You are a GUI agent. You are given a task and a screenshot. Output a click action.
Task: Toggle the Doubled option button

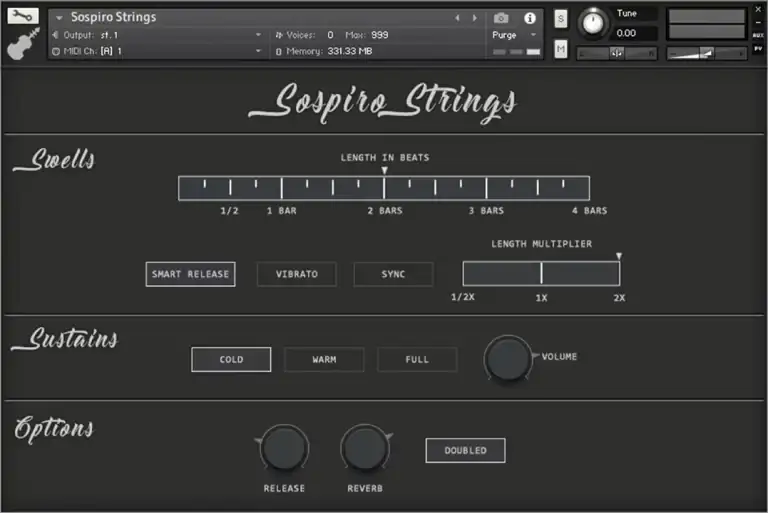click(465, 450)
